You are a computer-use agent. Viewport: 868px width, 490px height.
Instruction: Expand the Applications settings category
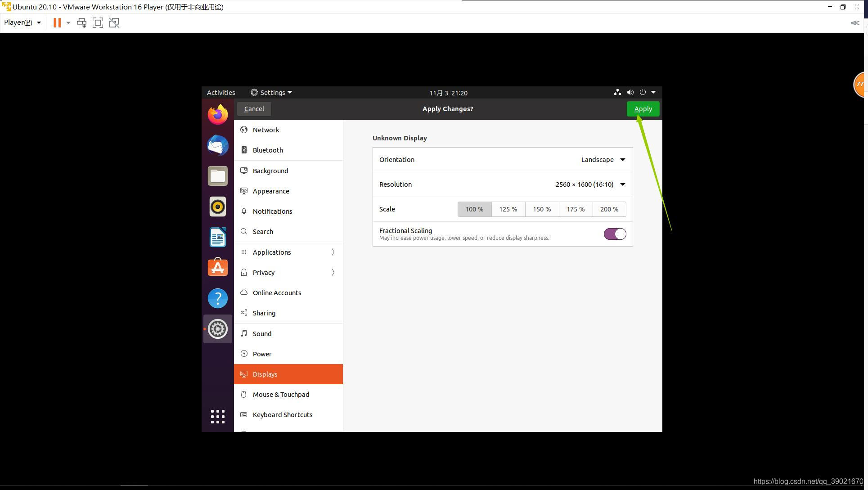click(x=288, y=252)
